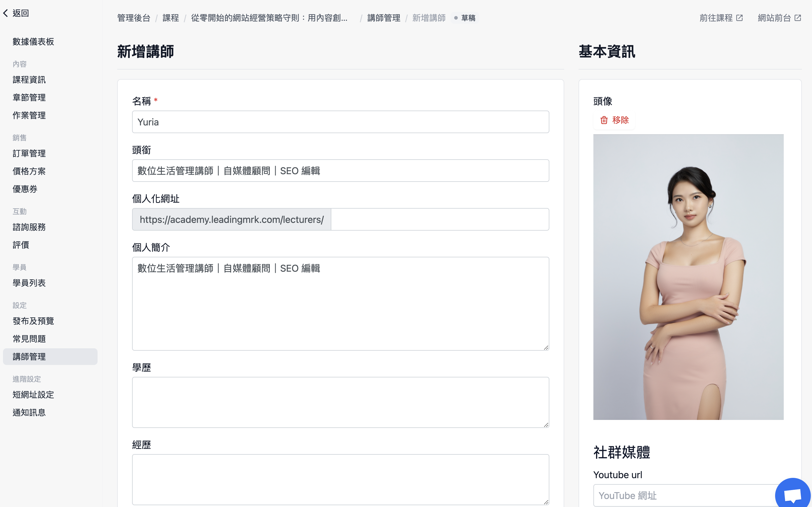Image resolution: width=812 pixels, height=507 pixels.
Task: Click the resize handle of 個人簡介 textarea
Action: click(x=546, y=347)
